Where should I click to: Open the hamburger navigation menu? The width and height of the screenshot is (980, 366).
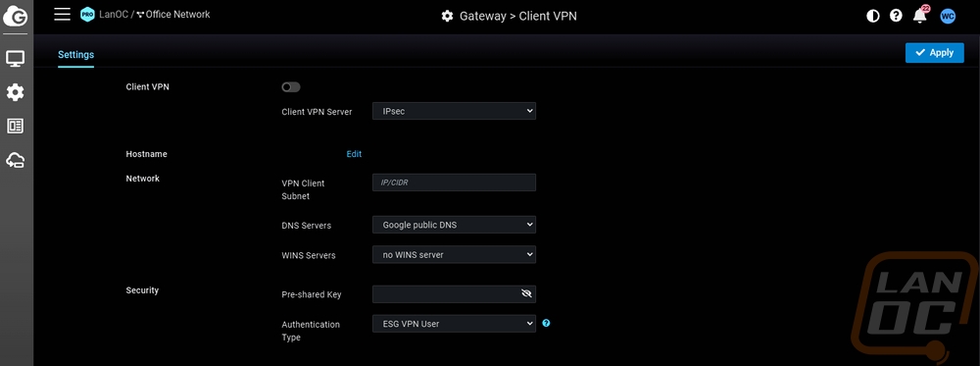click(62, 15)
